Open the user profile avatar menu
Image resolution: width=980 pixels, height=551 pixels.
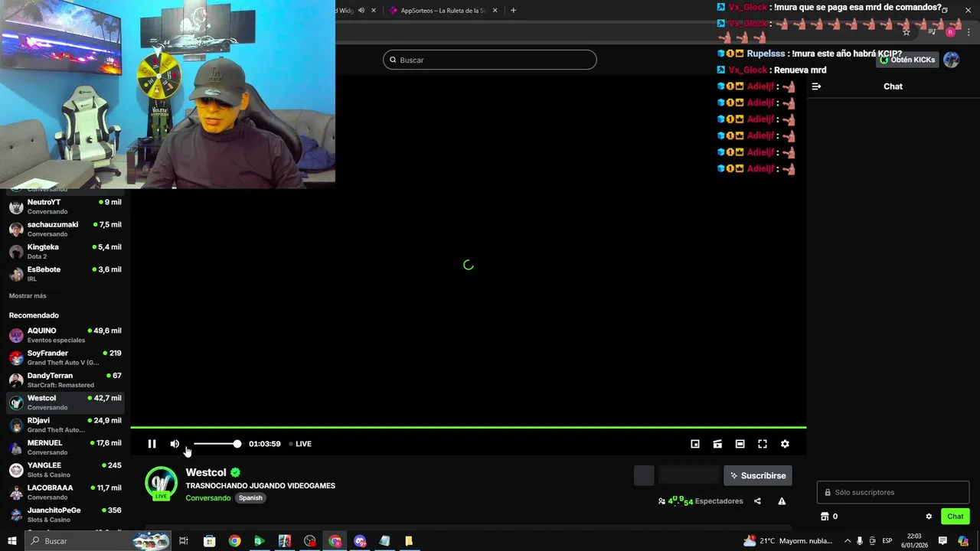(x=952, y=60)
